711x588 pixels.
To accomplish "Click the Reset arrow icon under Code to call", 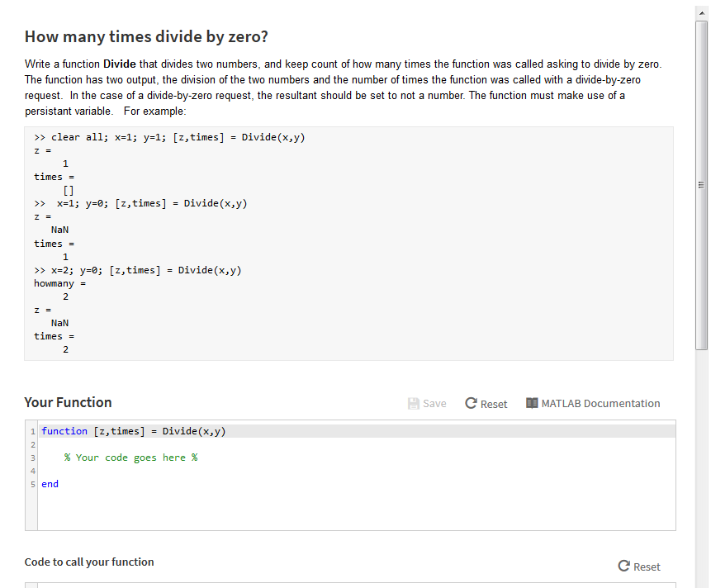I will point(624,567).
